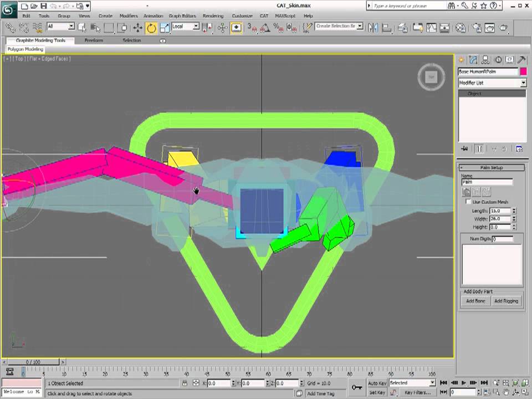Select the Link tool

(10, 28)
